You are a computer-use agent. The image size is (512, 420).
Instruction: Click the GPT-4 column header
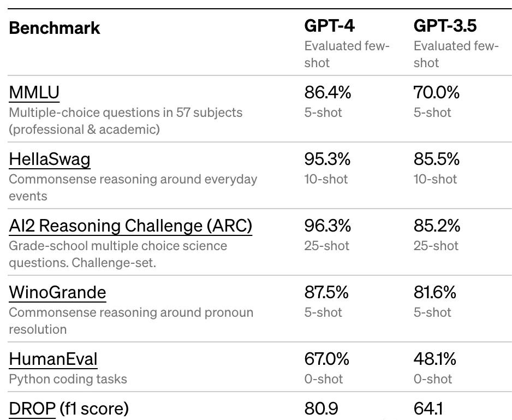(x=330, y=26)
